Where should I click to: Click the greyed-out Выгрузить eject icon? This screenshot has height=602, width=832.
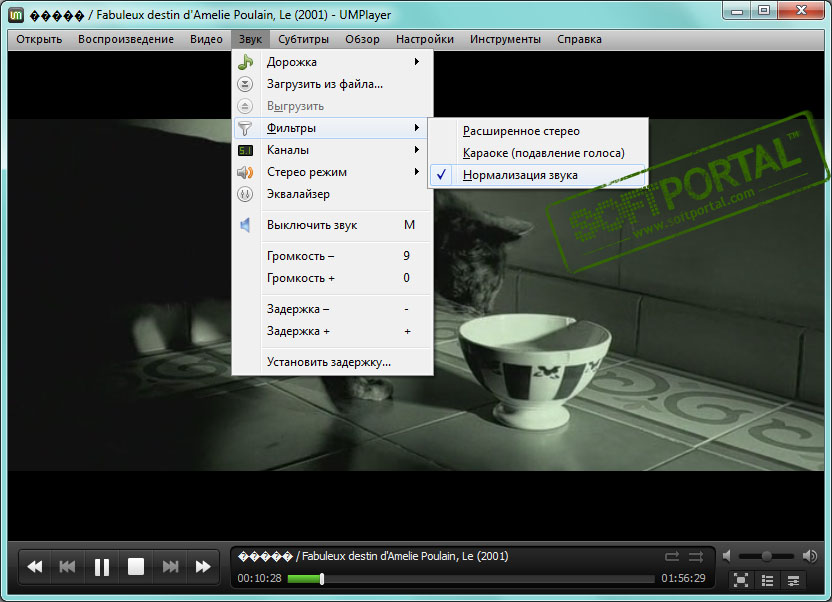point(245,106)
